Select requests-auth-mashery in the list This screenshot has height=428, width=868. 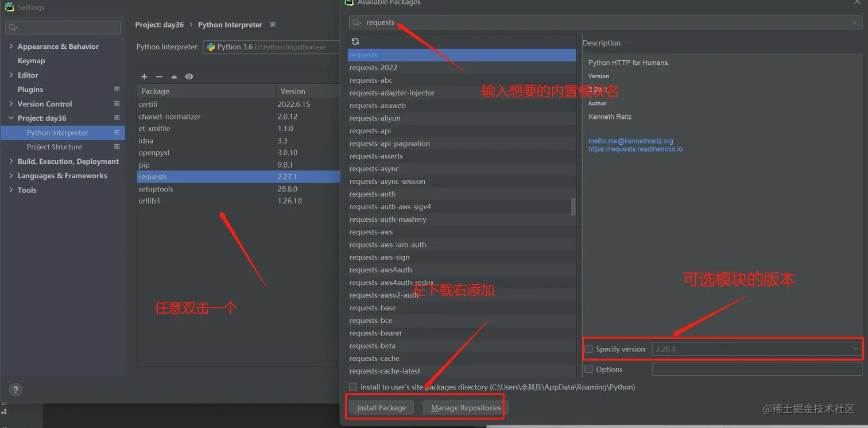click(462, 219)
